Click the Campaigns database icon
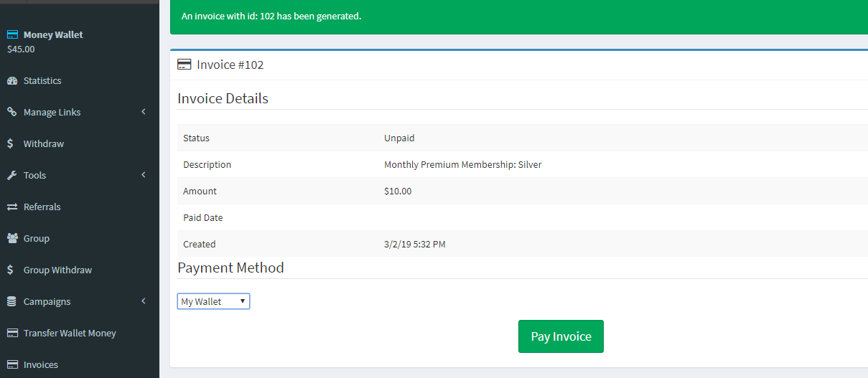Viewport: 868px width, 378px height. coord(11,301)
